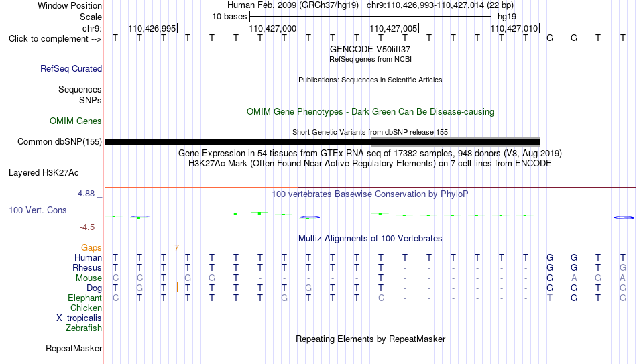637x364 pixels.
Task: Click the Scale row label
Action: [x=91, y=17]
